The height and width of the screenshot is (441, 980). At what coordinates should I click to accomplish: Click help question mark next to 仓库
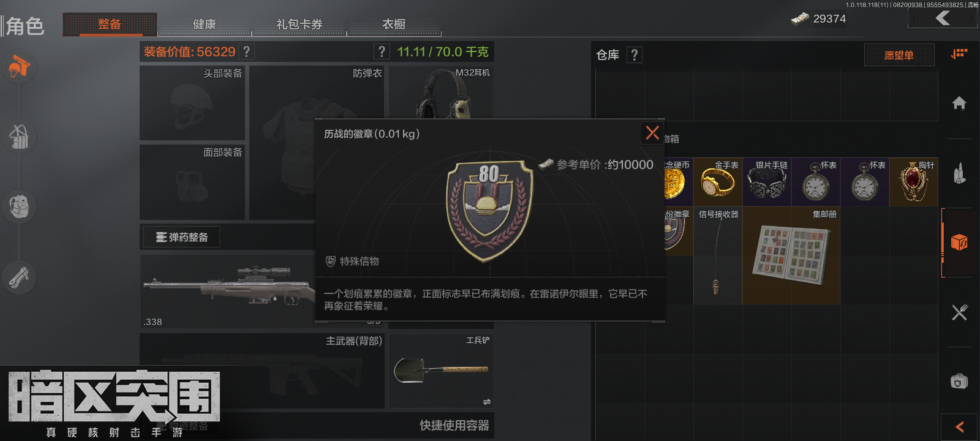click(635, 55)
